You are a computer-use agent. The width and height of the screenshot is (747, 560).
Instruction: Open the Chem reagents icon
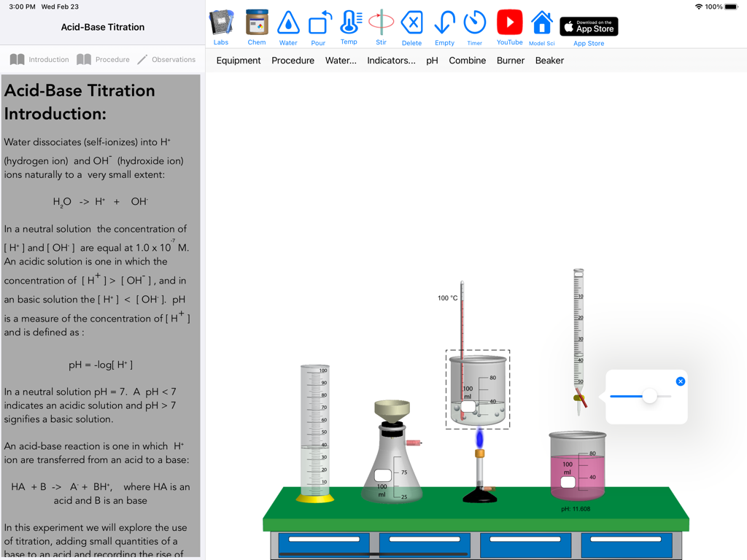click(256, 22)
